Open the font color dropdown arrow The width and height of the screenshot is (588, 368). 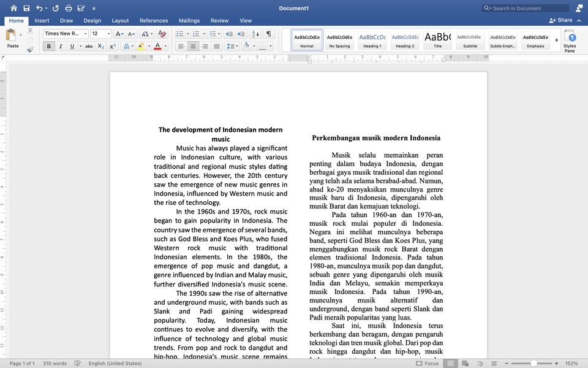point(165,46)
